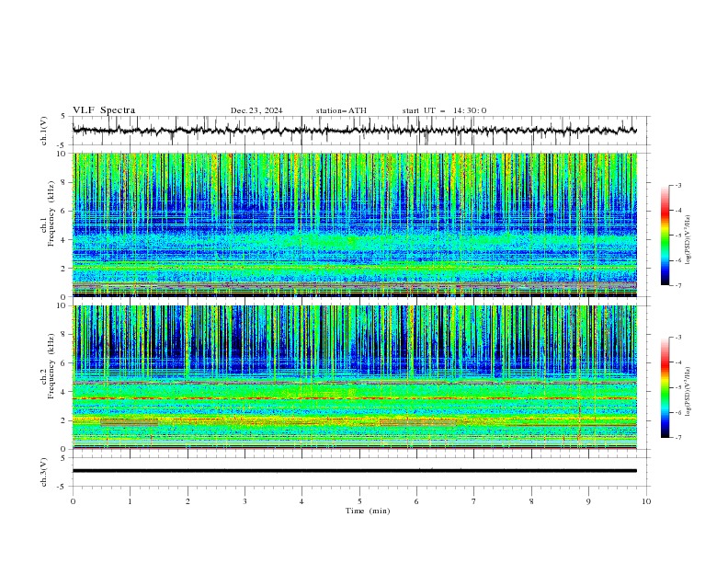
Task: Click the 'ch.3(V)' waveform axis label
Action: tap(43, 472)
